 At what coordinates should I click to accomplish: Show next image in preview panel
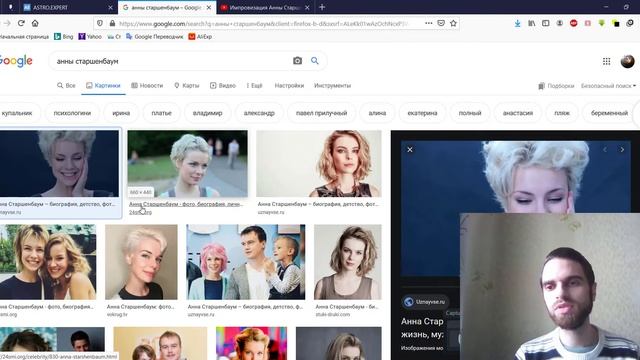tap(622, 150)
